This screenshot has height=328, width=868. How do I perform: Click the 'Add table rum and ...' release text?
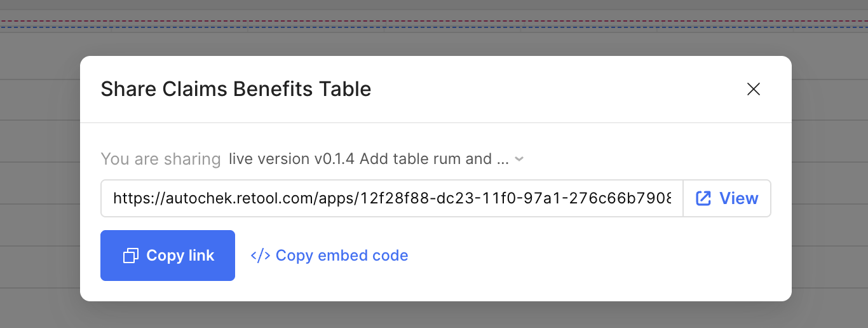(434, 159)
